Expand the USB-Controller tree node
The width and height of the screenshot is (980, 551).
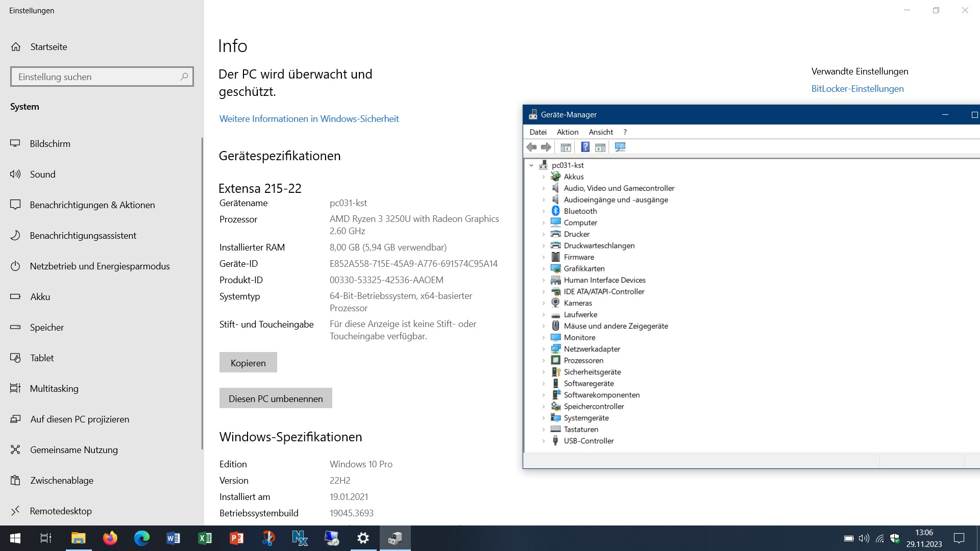[x=544, y=441]
